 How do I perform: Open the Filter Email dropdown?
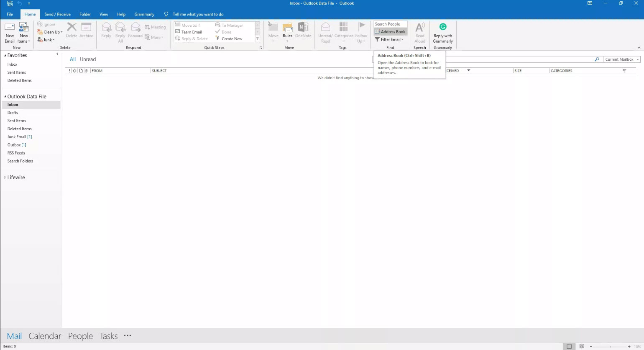coord(389,39)
